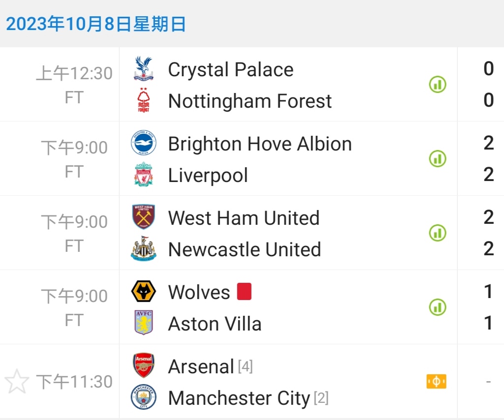
Task: Favorite the Arsenal vs Manchester City match star
Action: [17, 382]
